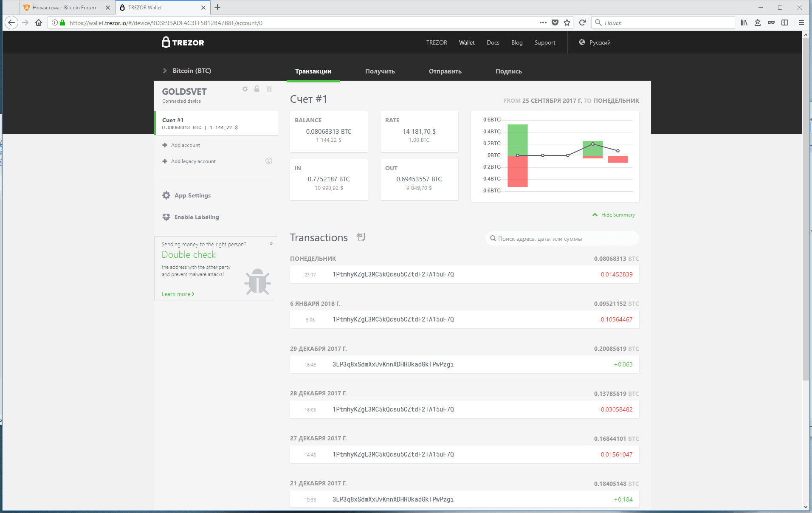Screen dimensions: 812x513
Task: Reload the page with refresh icon
Action: coord(582,23)
